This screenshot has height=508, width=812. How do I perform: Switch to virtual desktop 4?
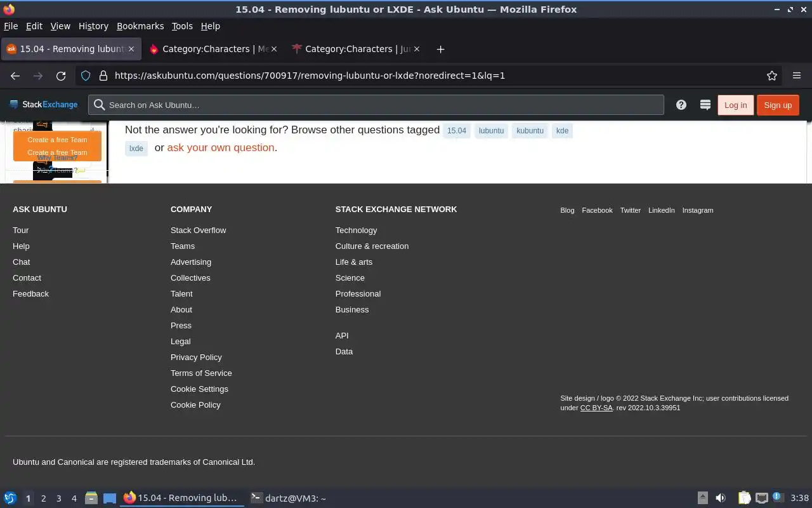(x=74, y=498)
